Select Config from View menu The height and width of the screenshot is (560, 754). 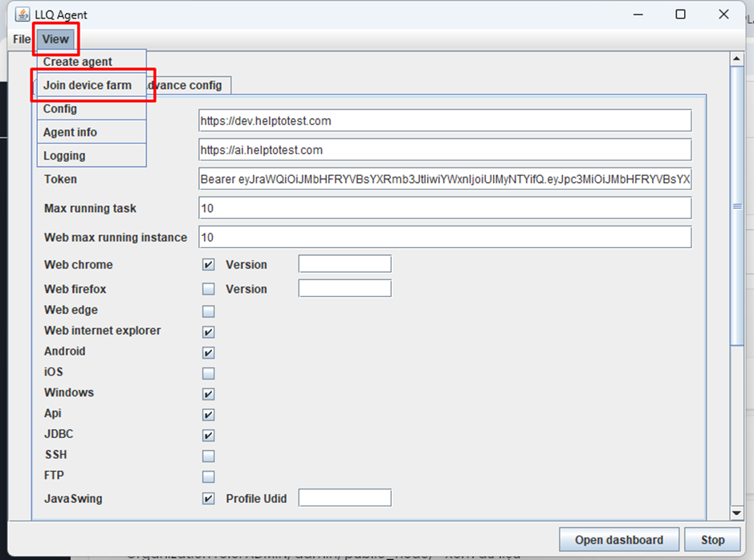(x=60, y=109)
